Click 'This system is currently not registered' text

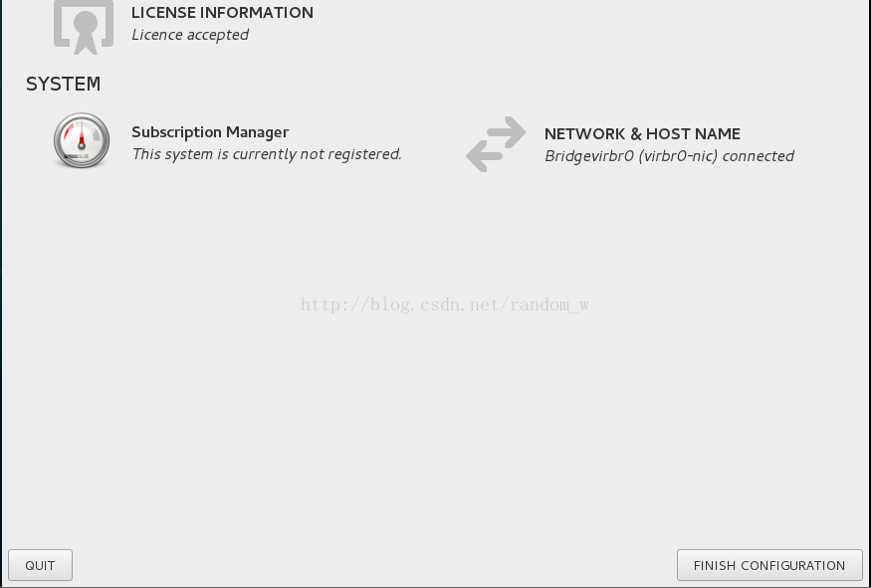(x=267, y=154)
